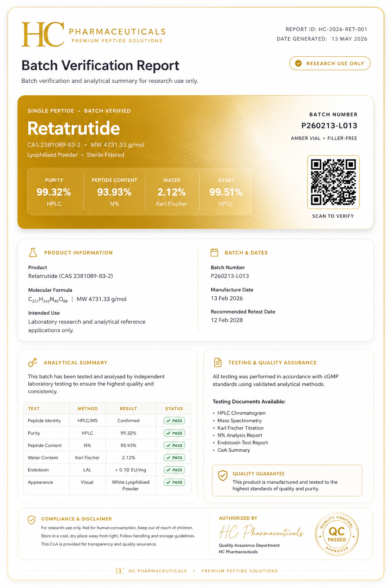The width and height of the screenshot is (392, 588).
Task: Click the PASS badge for Peptide Content
Action: point(175,445)
